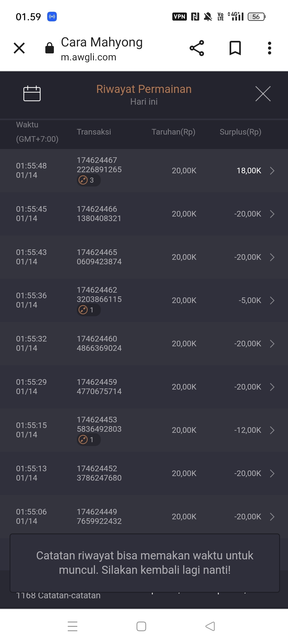Tap the share icon in browser bar
Viewport: 288px width, 644px height.
197,48
